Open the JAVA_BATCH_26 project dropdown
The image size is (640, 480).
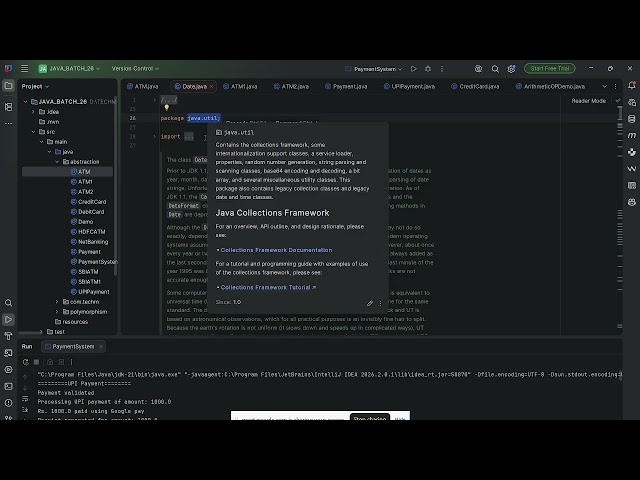pos(69,69)
